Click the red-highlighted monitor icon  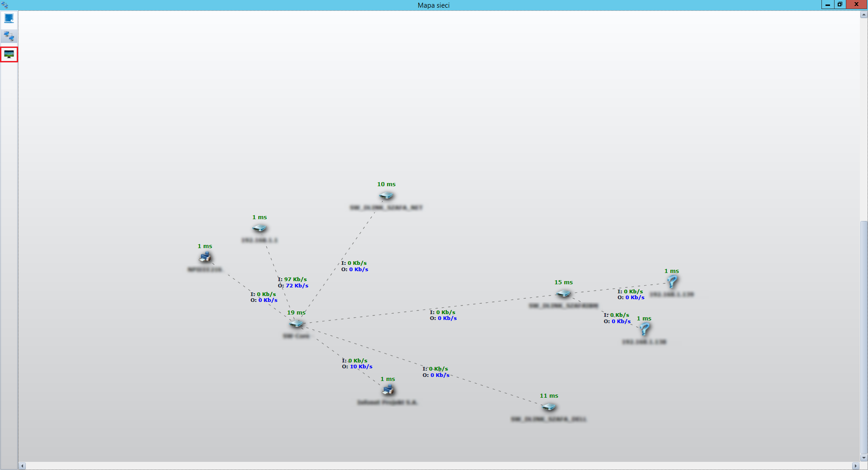point(9,55)
